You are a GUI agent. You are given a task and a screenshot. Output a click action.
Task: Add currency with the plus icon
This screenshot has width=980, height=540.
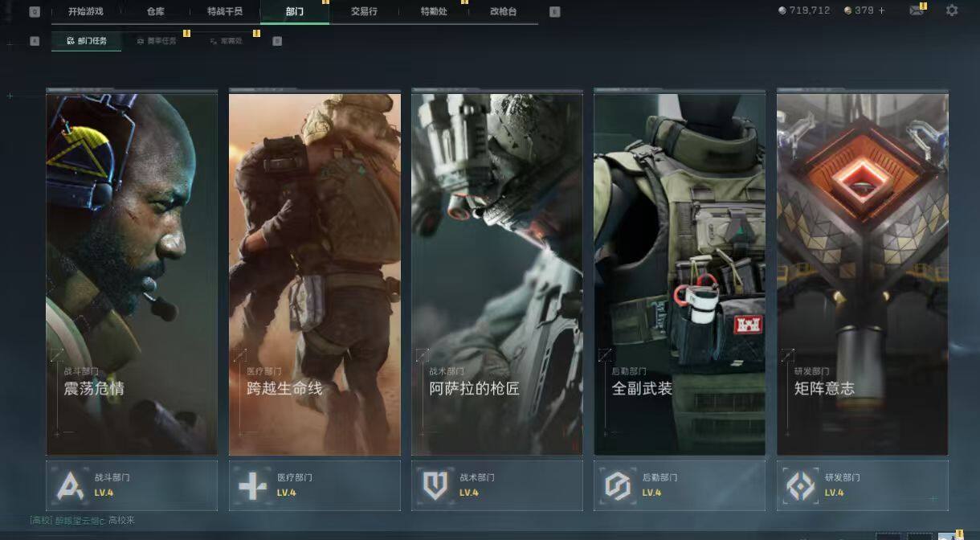click(x=882, y=10)
